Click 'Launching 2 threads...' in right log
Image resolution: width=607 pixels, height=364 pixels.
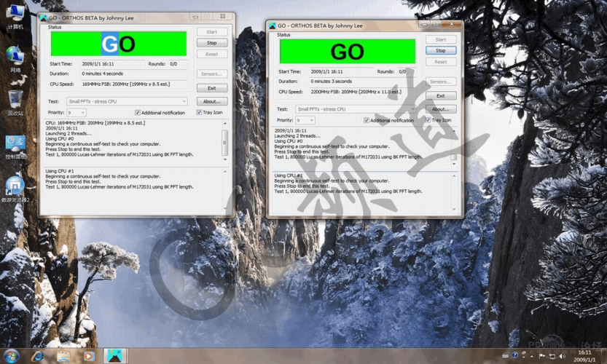coord(297,136)
